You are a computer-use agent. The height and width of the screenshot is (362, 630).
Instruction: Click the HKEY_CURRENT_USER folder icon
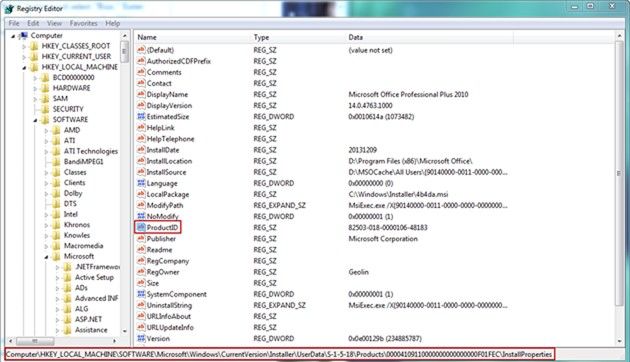[34, 57]
